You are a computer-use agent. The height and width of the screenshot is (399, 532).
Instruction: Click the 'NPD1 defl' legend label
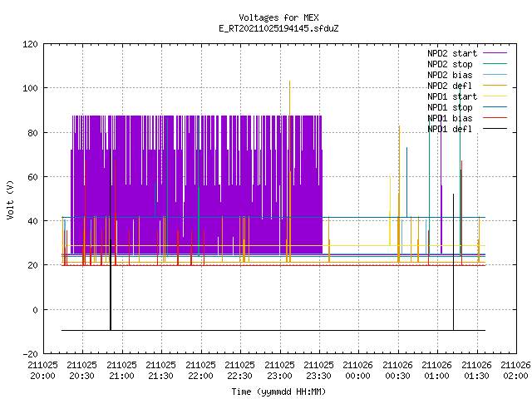[450, 130]
